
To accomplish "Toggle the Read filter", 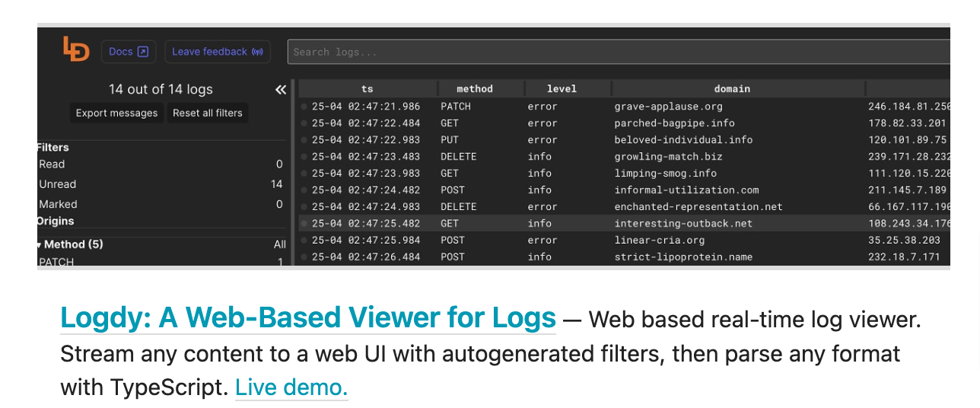I will pyautogui.click(x=52, y=164).
